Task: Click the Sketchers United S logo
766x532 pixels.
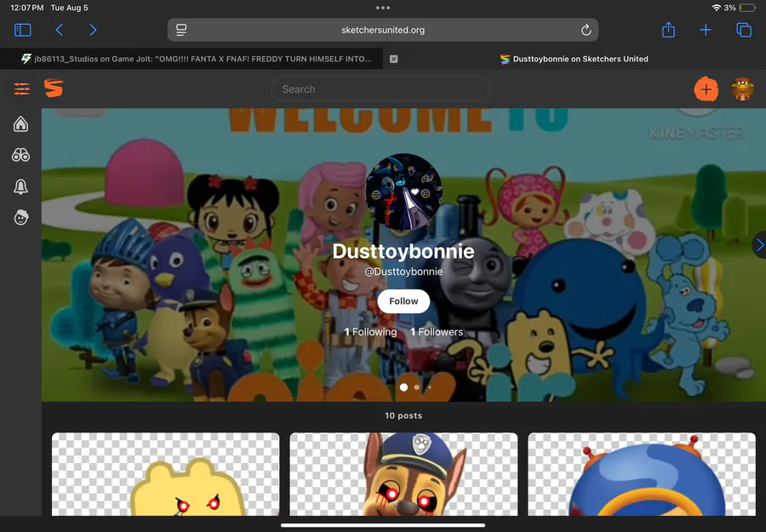Action: coord(54,89)
